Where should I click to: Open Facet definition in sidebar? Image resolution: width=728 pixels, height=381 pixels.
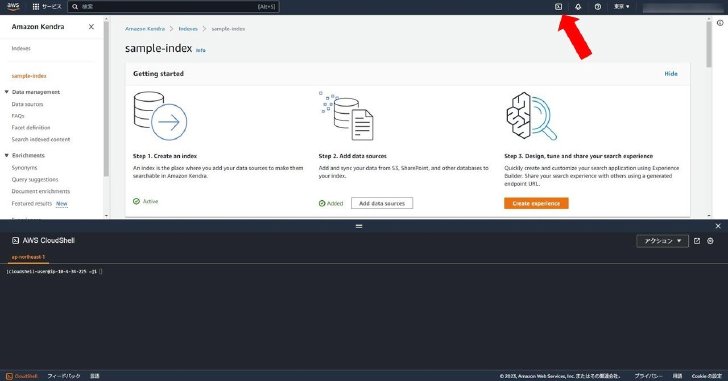31,128
